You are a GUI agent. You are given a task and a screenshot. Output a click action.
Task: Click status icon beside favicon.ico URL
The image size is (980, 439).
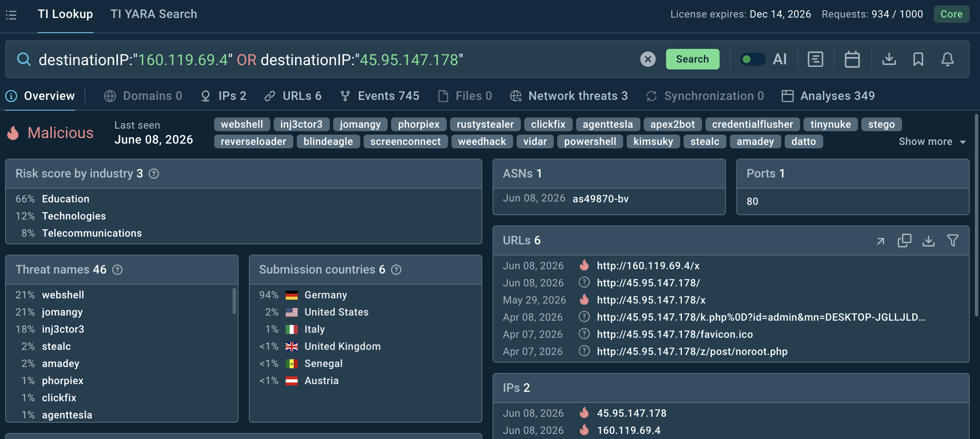pyautogui.click(x=584, y=334)
